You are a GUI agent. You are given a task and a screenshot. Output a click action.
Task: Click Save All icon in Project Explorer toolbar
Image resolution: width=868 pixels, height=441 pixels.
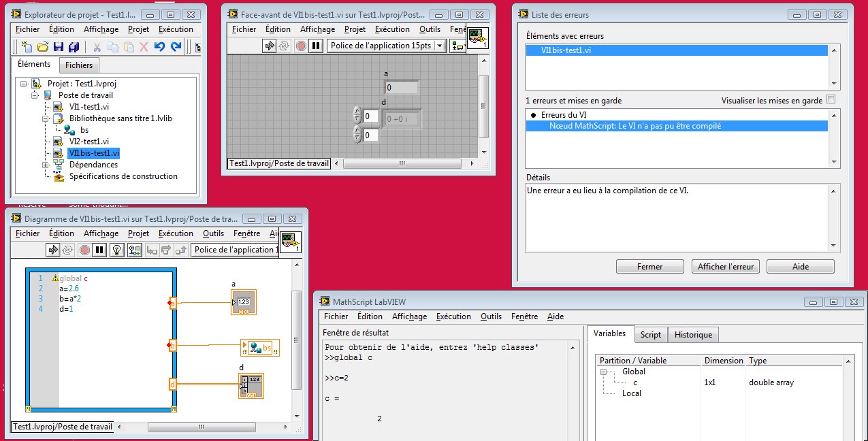click(x=74, y=47)
